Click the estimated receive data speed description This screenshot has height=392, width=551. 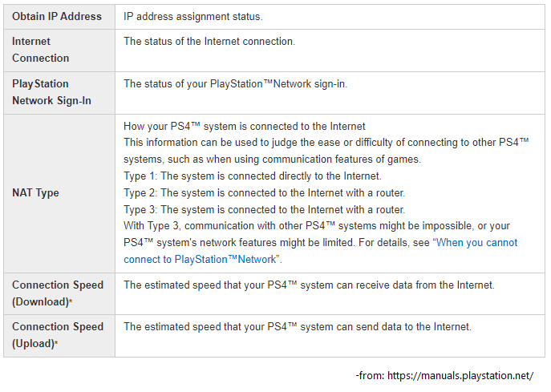click(x=309, y=285)
